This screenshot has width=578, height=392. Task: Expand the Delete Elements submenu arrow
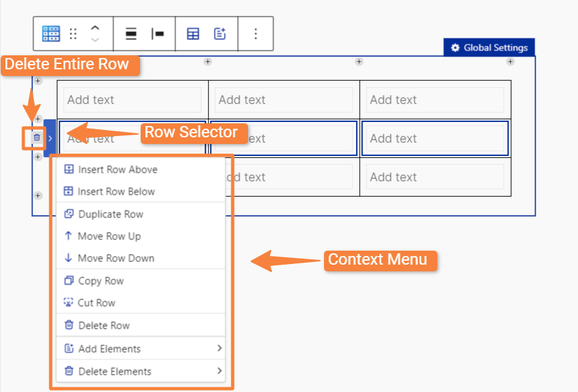click(219, 371)
